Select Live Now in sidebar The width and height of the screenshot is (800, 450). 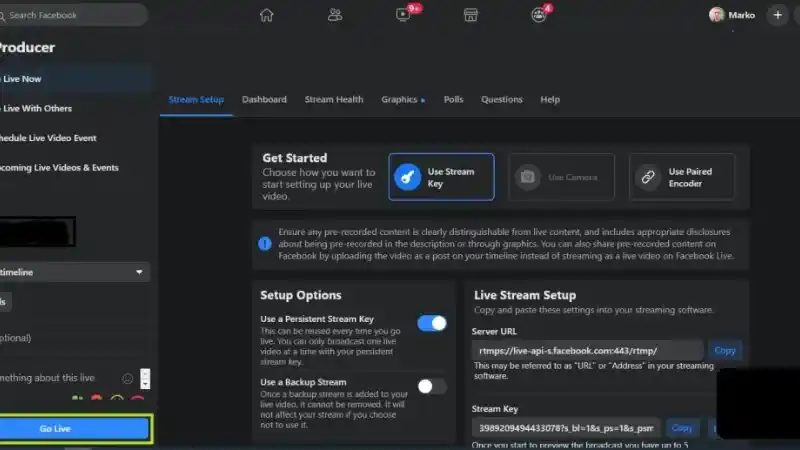pyautogui.click(x=76, y=79)
